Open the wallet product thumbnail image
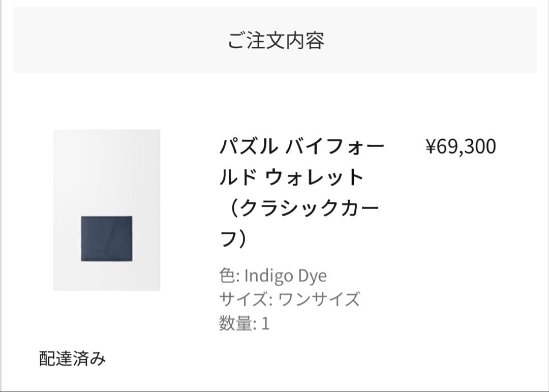This screenshot has width=549, height=392. tap(107, 209)
